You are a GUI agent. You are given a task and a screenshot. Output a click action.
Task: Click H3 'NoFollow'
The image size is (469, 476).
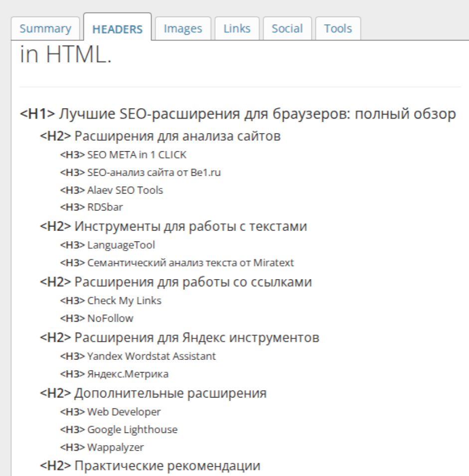(97, 318)
